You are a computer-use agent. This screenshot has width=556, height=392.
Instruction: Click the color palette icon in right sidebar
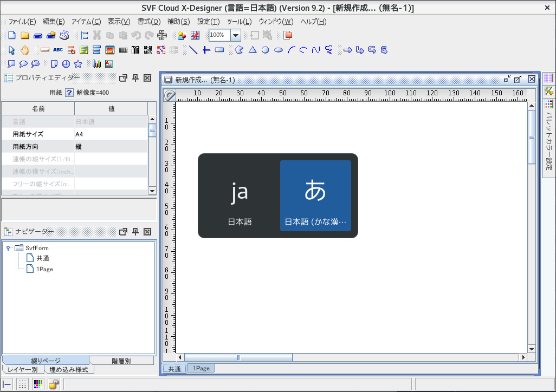[x=548, y=104]
